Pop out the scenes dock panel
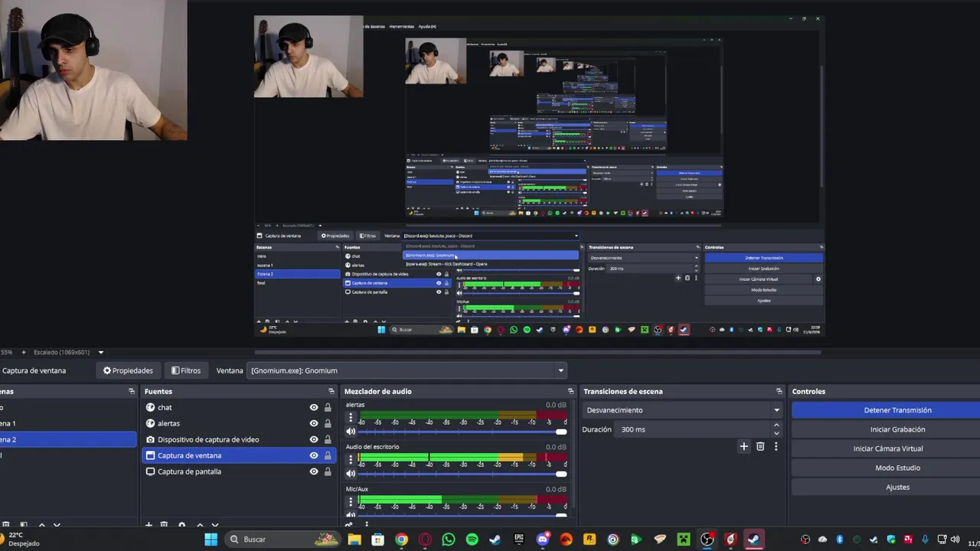 [x=131, y=391]
